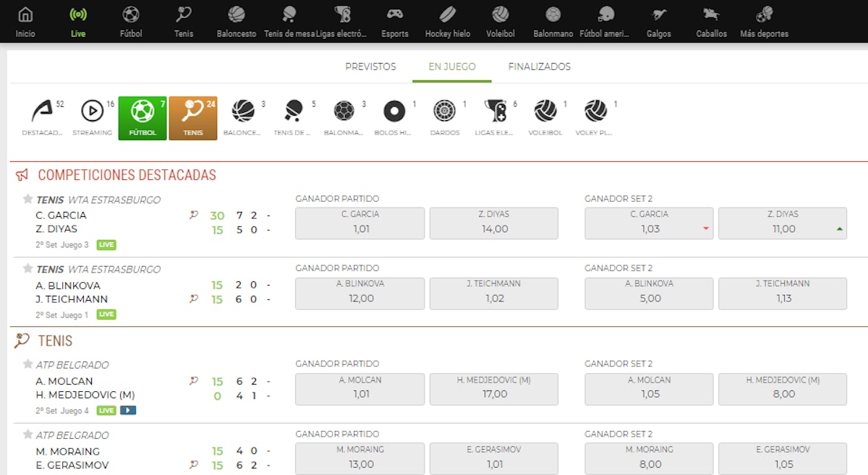Click the Caballos horse racing icon

[712, 15]
